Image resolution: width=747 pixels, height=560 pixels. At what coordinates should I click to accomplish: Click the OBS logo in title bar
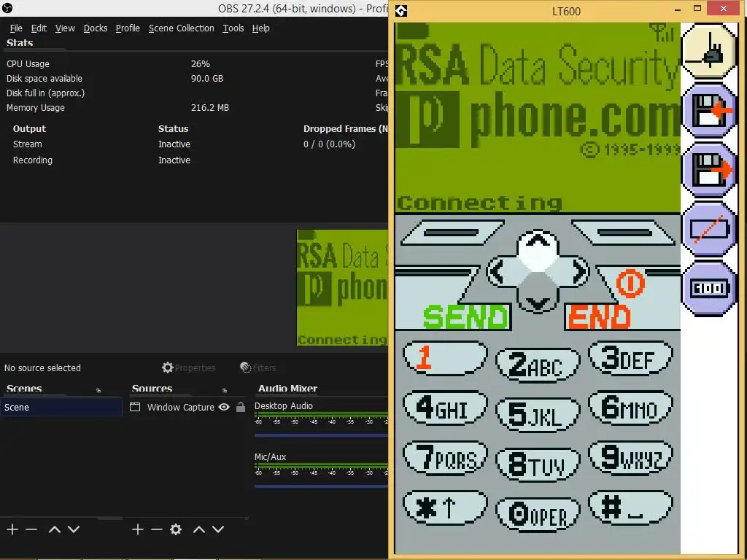[7, 7]
